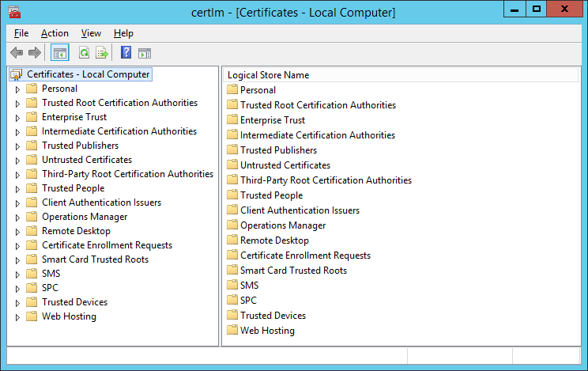Click the Export List toolbar icon
588x371 pixels.
tap(101, 53)
